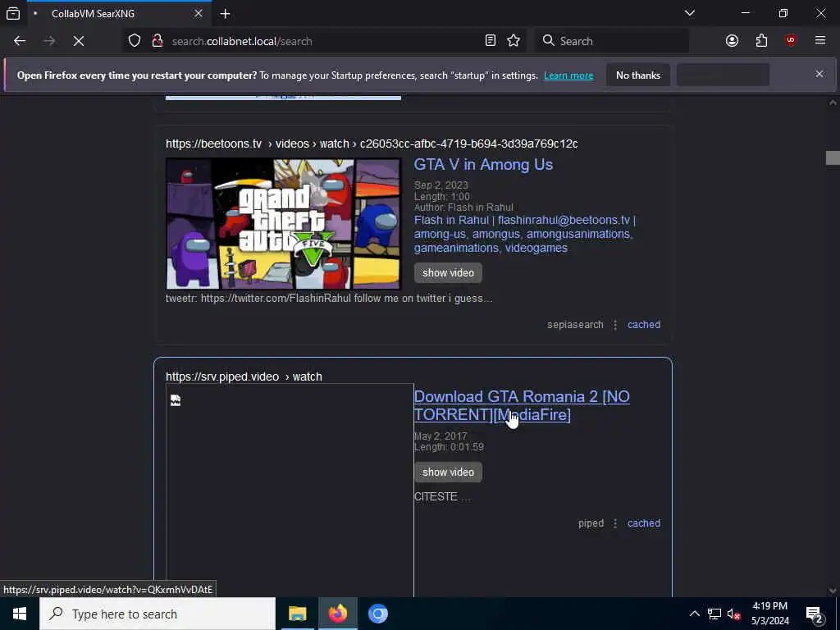Click the Sep 2, 2023 date text
This screenshot has height=630, width=840.
point(441,185)
